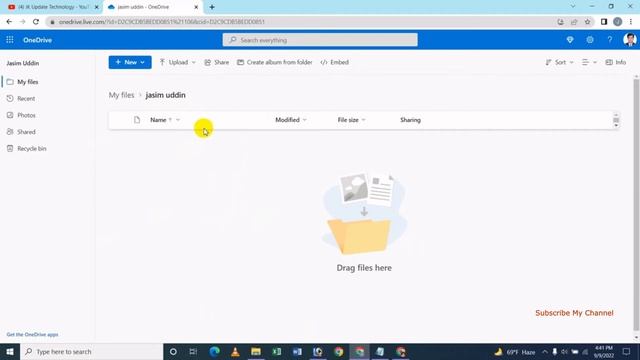This screenshot has width=640, height=360.
Task: Click Create album from folder
Action: [275, 62]
